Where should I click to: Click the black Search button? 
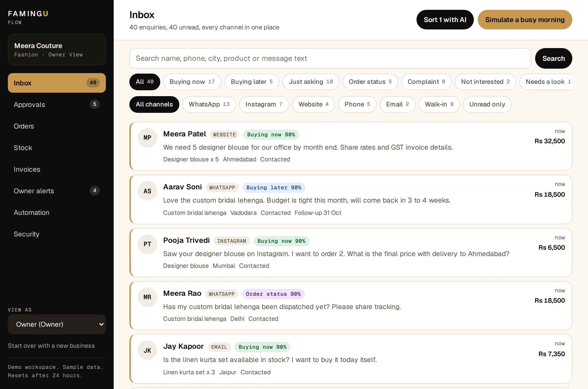(x=553, y=58)
